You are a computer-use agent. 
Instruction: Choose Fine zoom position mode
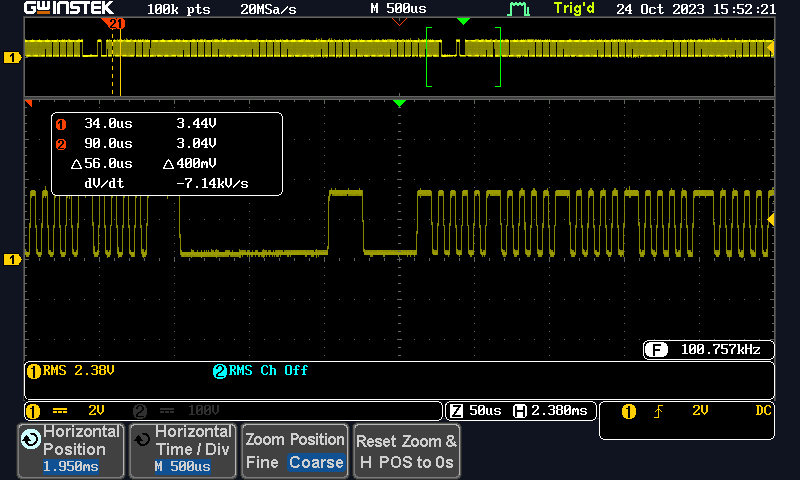262,462
